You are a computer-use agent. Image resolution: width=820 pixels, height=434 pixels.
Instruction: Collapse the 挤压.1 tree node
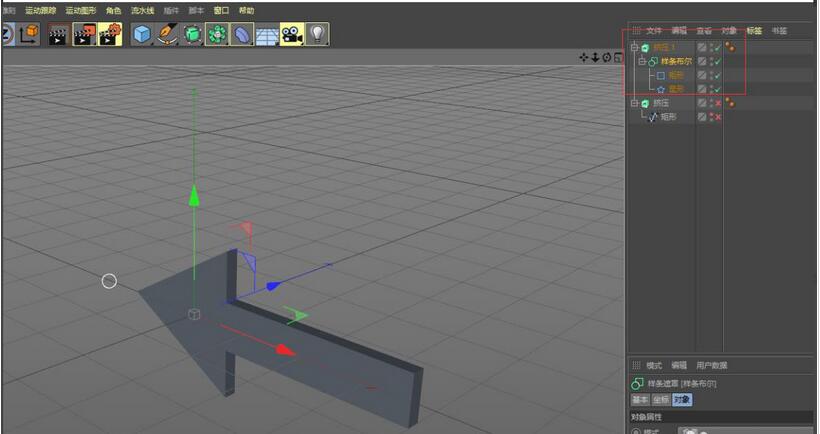tap(633, 47)
